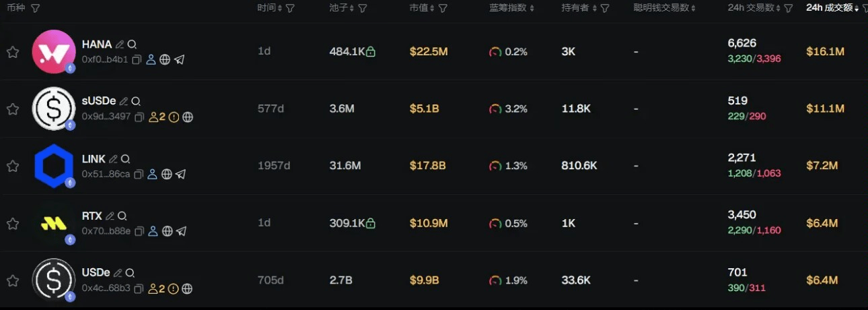Screen dimensions: 868x310
Task: Star HANA as a favorite
Action: 13,53
